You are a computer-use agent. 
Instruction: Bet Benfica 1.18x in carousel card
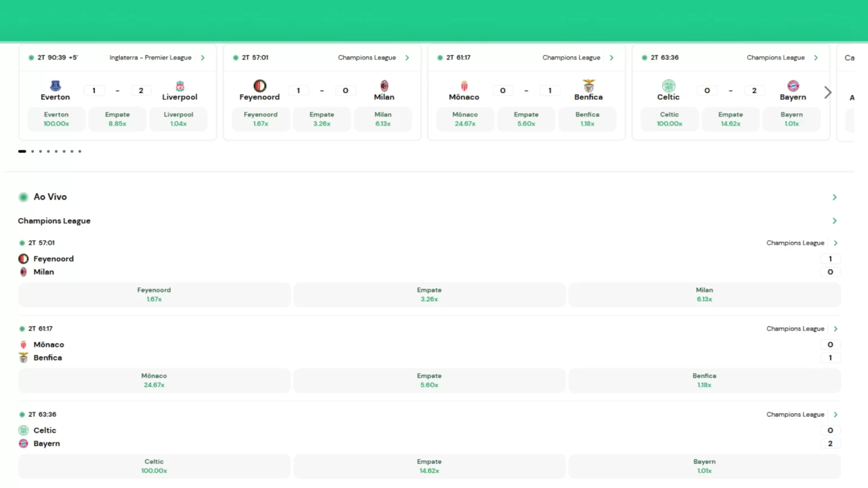[x=588, y=119]
